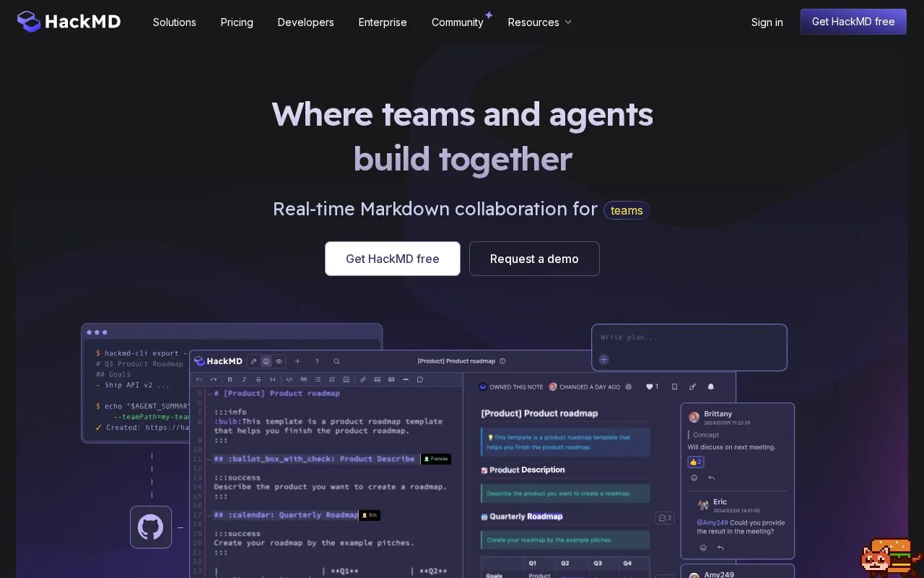Click Brittany's avatar in comment panel

694,417
